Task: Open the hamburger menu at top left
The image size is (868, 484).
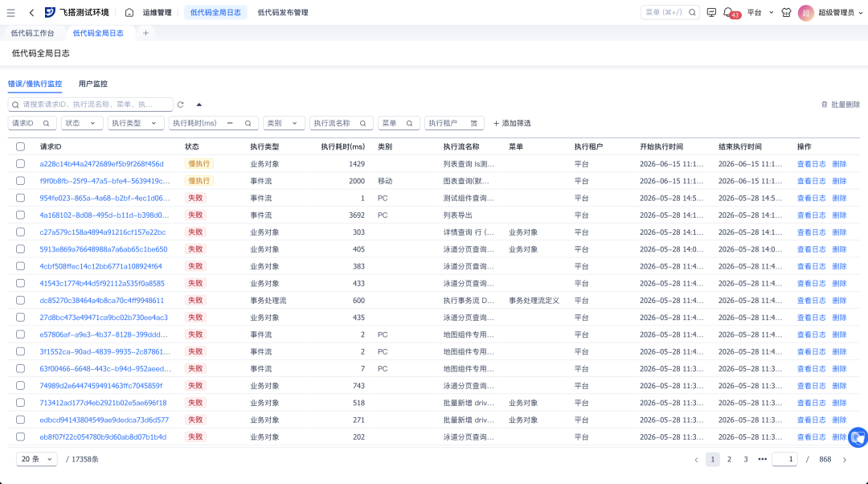Action: tap(10, 12)
